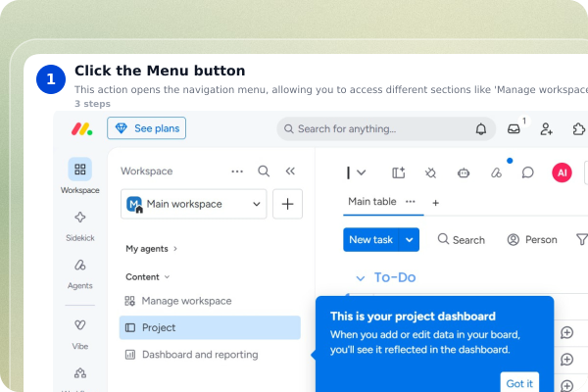This screenshot has height=392, width=588.
Task: Click the add update icon on first row
Action: pos(566,332)
